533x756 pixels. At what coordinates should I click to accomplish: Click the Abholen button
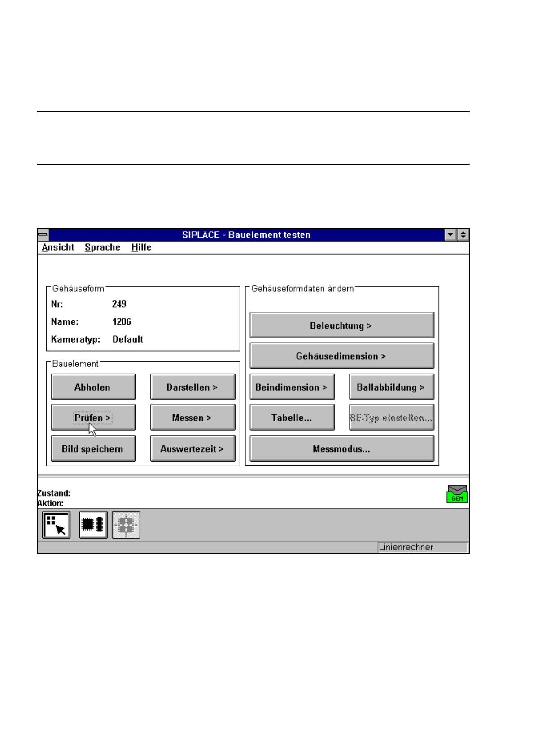pos(93,387)
